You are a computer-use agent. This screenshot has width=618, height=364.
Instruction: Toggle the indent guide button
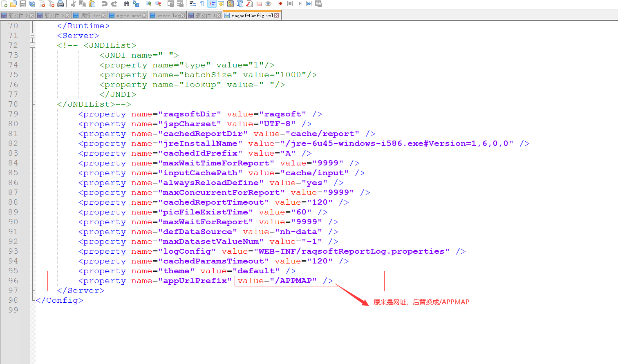coord(212,4)
